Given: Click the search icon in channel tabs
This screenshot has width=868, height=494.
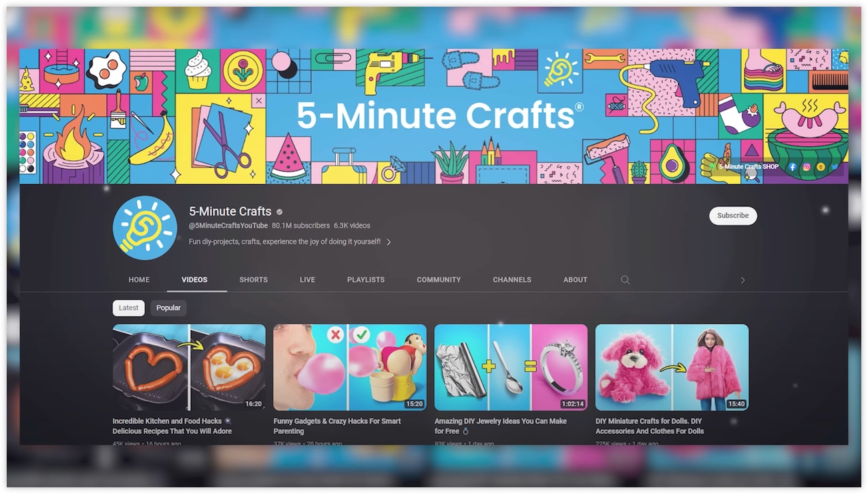Looking at the screenshot, I should [x=626, y=280].
